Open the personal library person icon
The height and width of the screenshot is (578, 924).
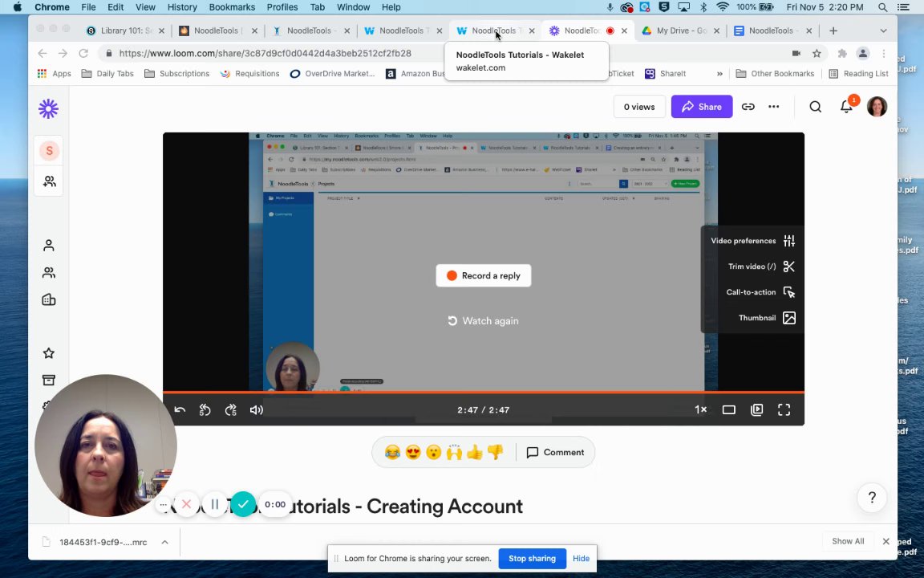(x=49, y=246)
